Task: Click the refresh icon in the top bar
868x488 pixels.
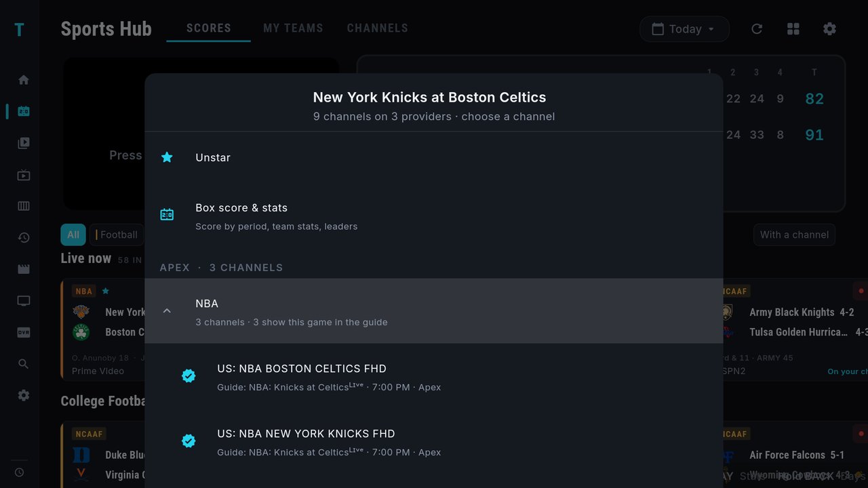Action: [x=757, y=29]
